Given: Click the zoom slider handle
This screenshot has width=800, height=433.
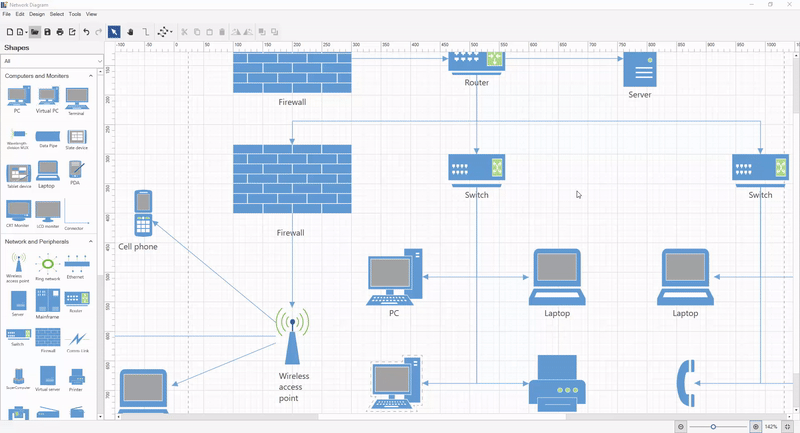Looking at the screenshot, I should (713, 427).
